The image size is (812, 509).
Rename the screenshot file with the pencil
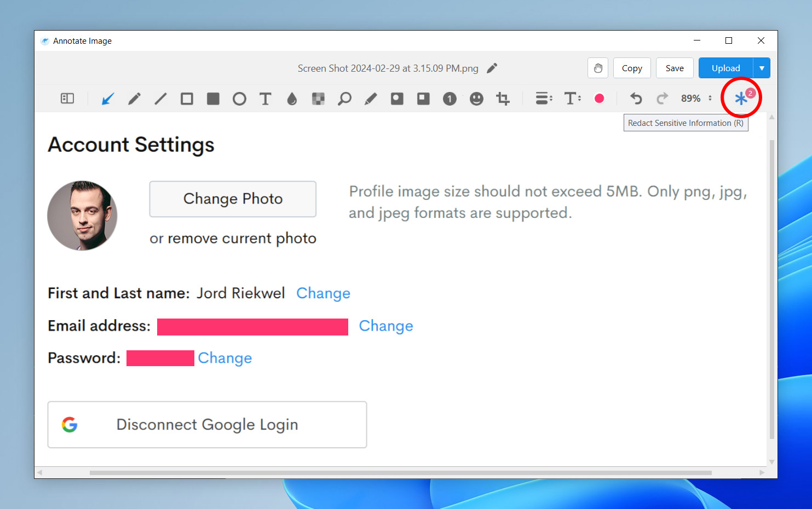pyautogui.click(x=492, y=68)
